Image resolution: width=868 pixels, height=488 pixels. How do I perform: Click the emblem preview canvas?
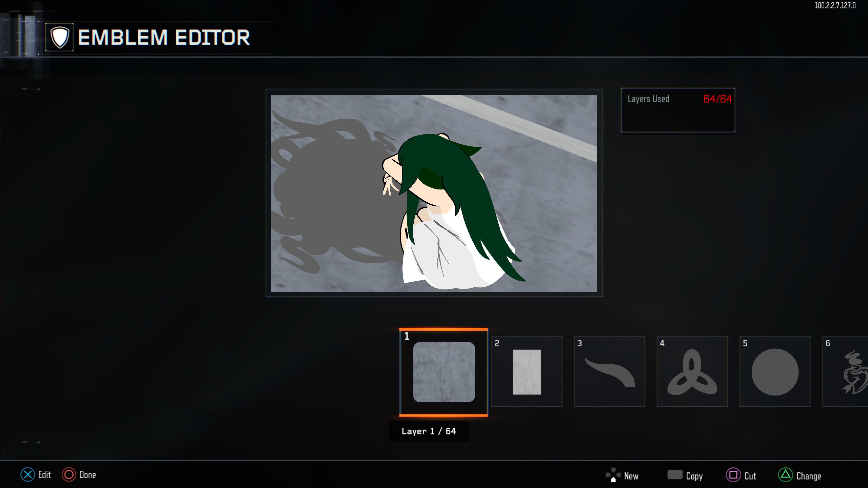434,193
